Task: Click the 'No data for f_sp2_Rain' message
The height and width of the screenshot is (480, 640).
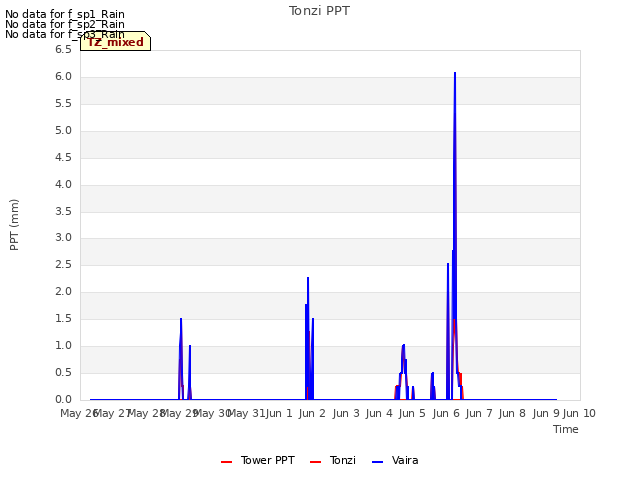Action: tap(65, 24)
